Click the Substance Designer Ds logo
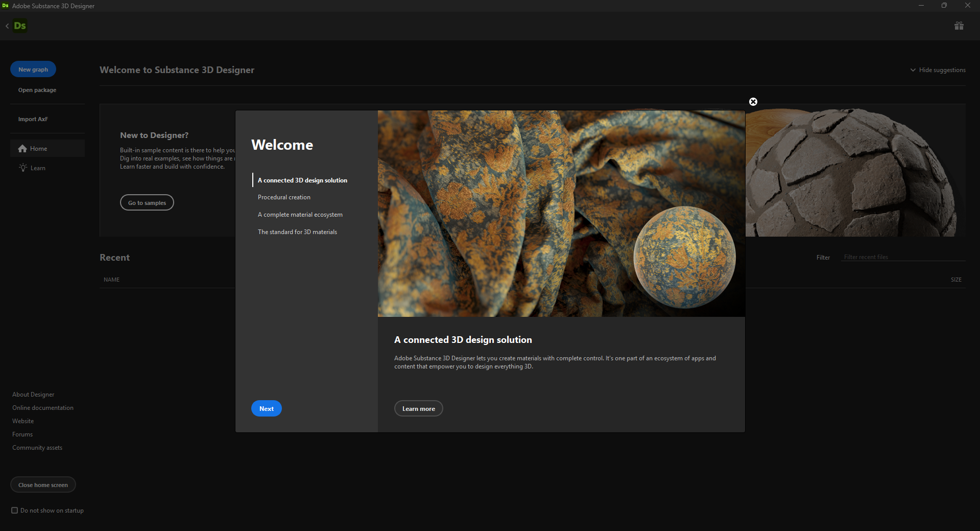This screenshot has width=980, height=531. pyautogui.click(x=20, y=26)
